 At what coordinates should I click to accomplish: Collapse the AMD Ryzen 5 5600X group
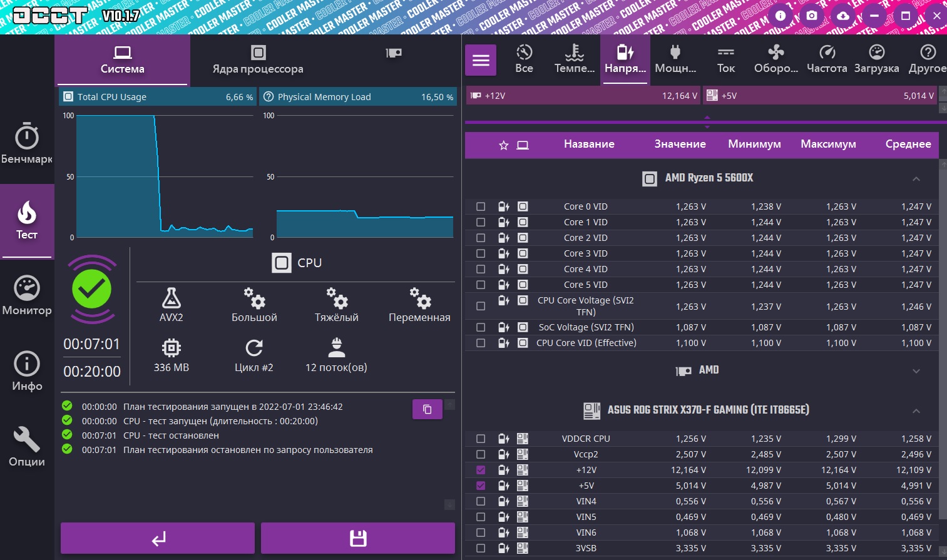(916, 179)
